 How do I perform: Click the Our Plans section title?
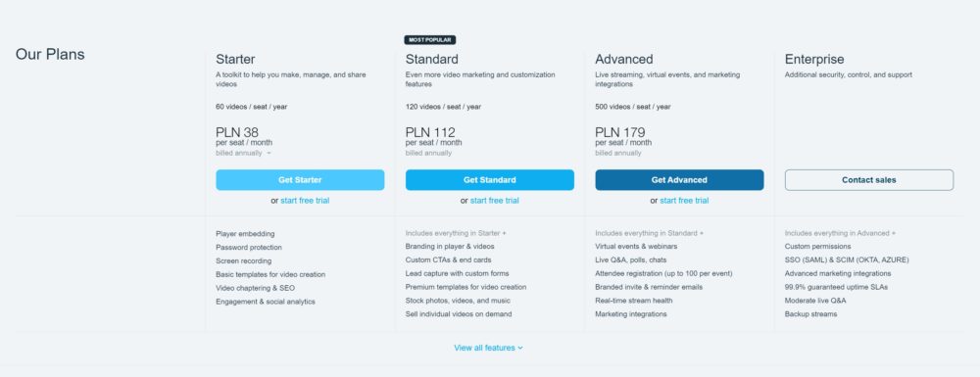(x=50, y=54)
